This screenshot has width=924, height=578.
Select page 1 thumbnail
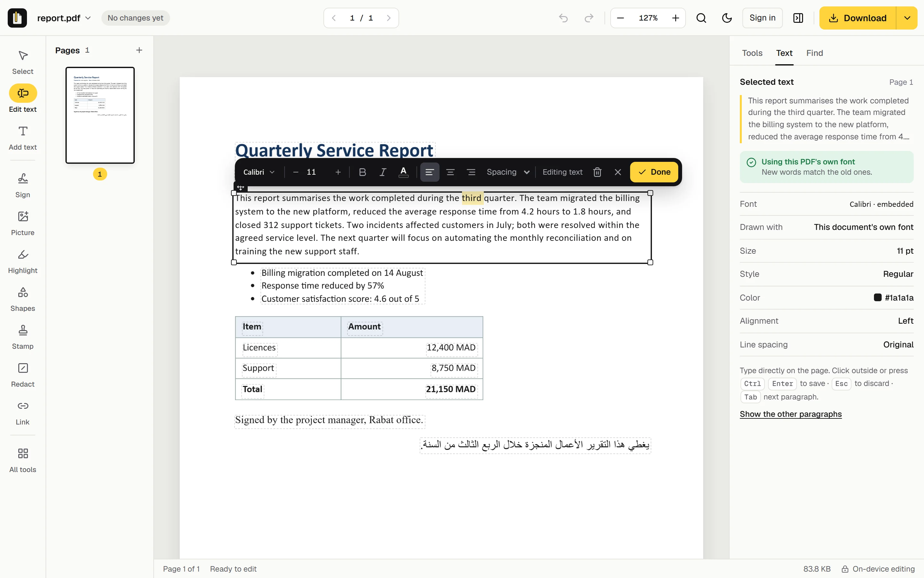[x=100, y=115]
